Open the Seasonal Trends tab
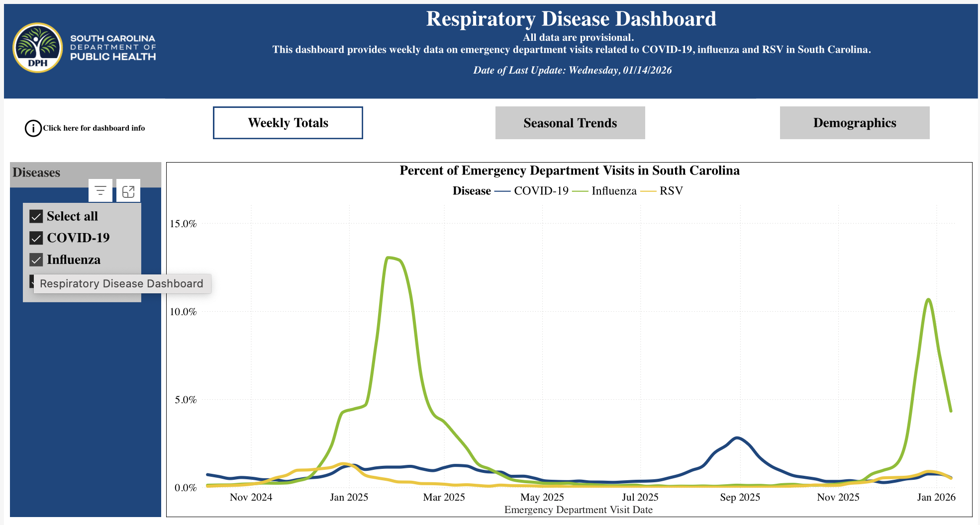The height and width of the screenshot is (525, 980). pos(570,123)
